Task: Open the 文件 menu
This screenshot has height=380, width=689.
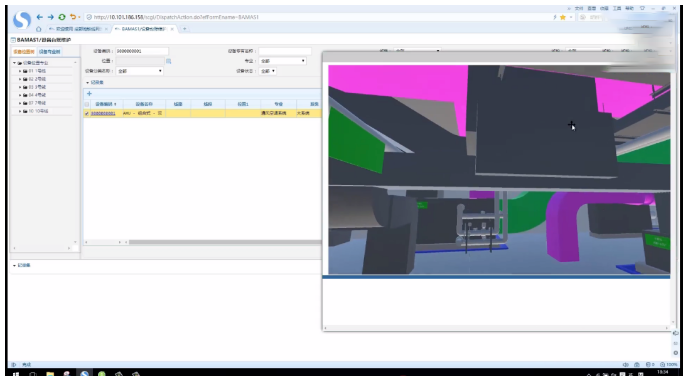Action: point(579,8)
